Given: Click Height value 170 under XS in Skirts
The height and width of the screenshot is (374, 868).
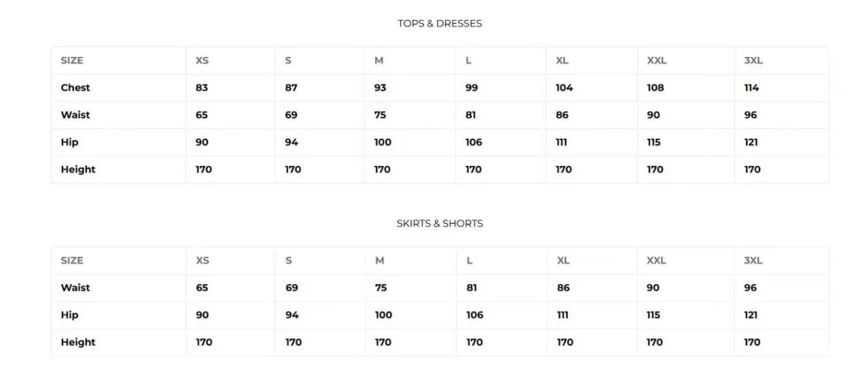Looking at the screenshot, I should [x=204, y=342].
